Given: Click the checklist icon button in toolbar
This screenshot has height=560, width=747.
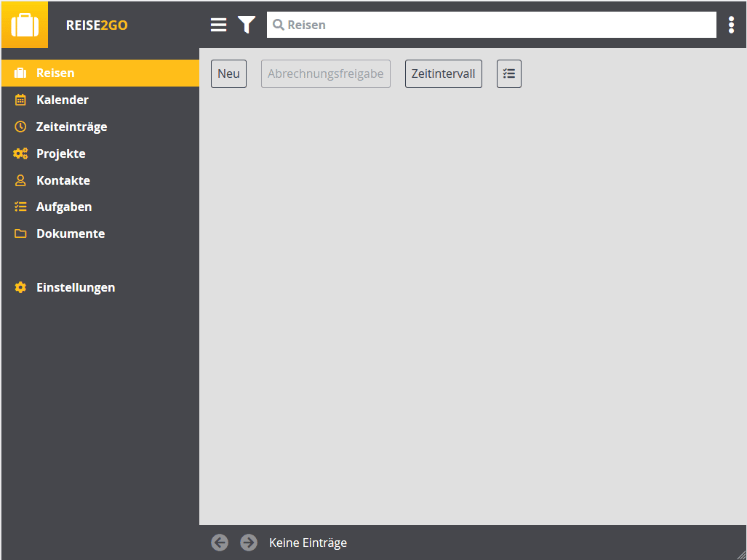Looking at the screenshot, I should tap(509, 73).
